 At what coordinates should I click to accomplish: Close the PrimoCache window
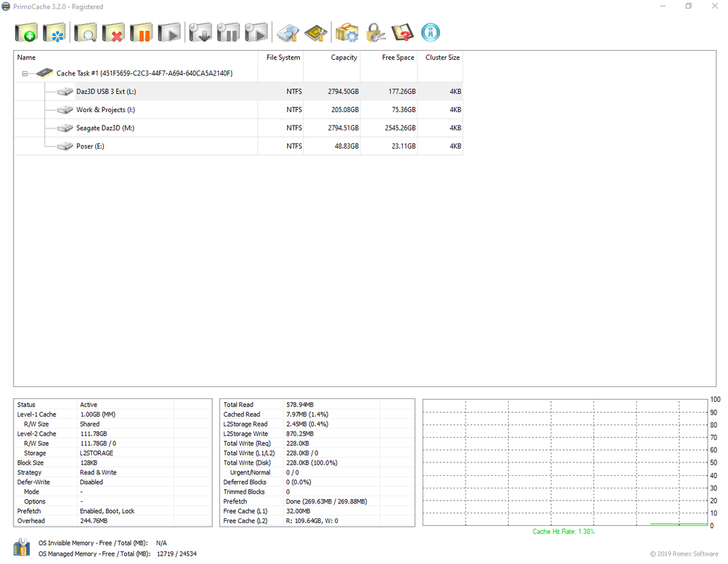(x=715, y=6)
